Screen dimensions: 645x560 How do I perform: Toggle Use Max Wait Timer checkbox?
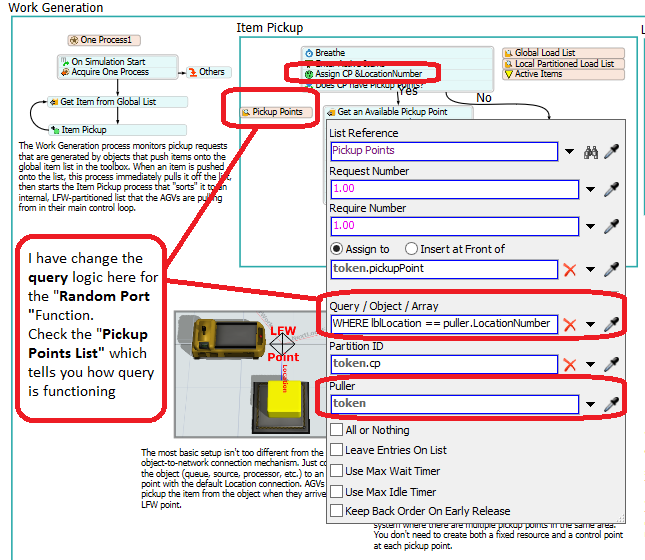pos(336,471)
